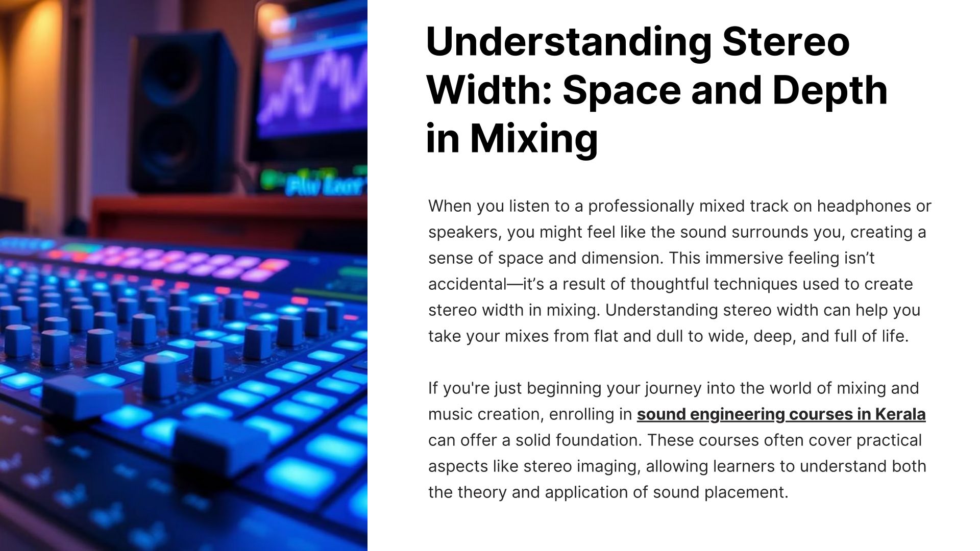Click Space and Depth in the heading
The width and height of the screenshot is (980, 551).
(x=725, y=90)
